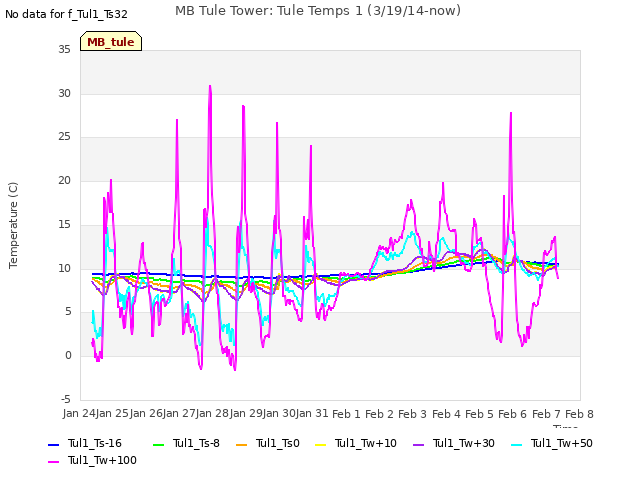The height and width of the screenshot is (480, 640).
Task: Click the y-axis value 30
Action: click(x=64, y=93)
